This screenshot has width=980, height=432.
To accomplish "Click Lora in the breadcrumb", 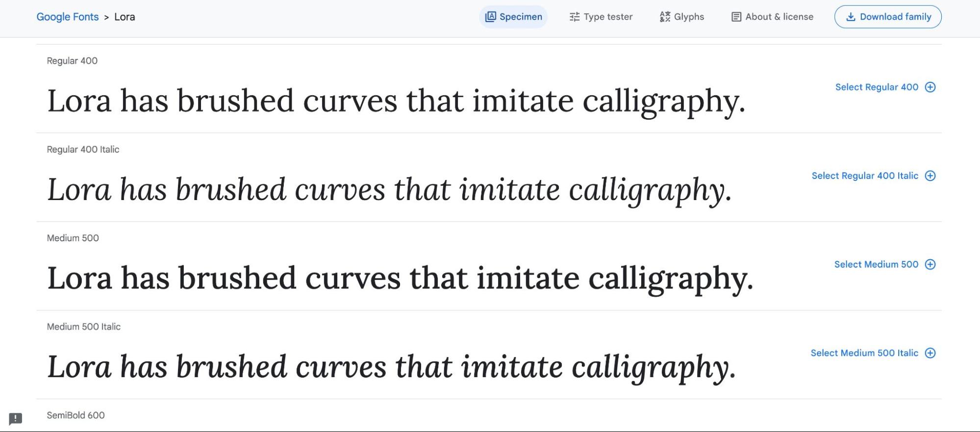I will [x=125, y=17].
